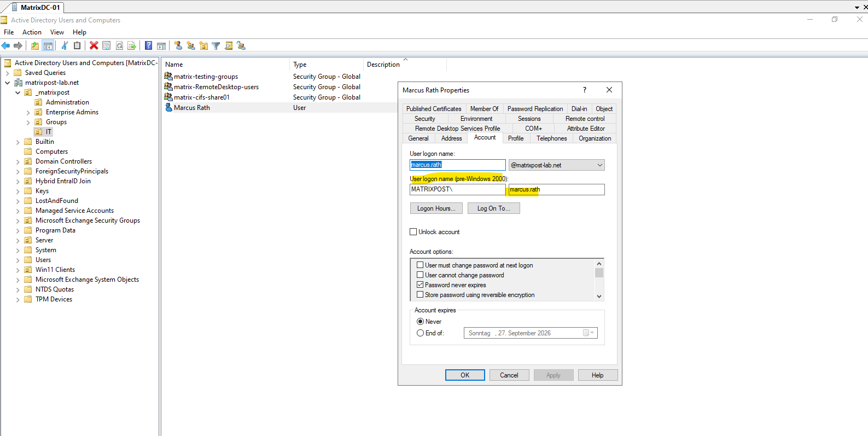Click the matrix-testing-groups group icon
The height and width of the screenshot is (436, 868).
coord(168,76)
